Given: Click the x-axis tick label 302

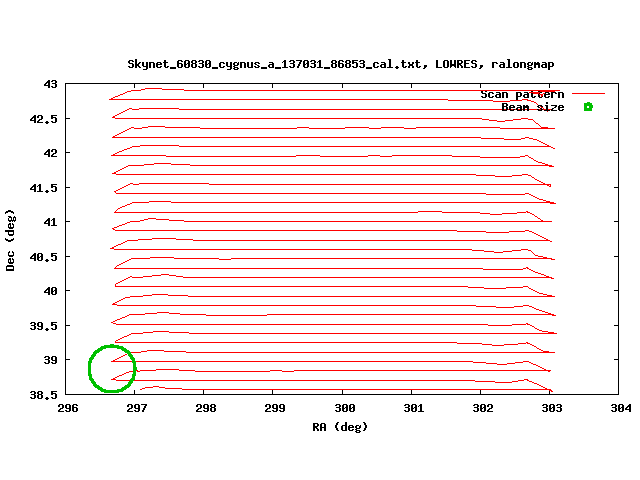Looking at the screenshot, I should (x=483, y=408).
